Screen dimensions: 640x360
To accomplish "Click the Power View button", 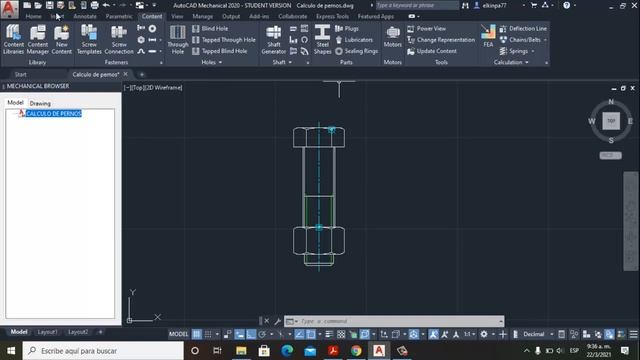I will click(x=427, y=29).
